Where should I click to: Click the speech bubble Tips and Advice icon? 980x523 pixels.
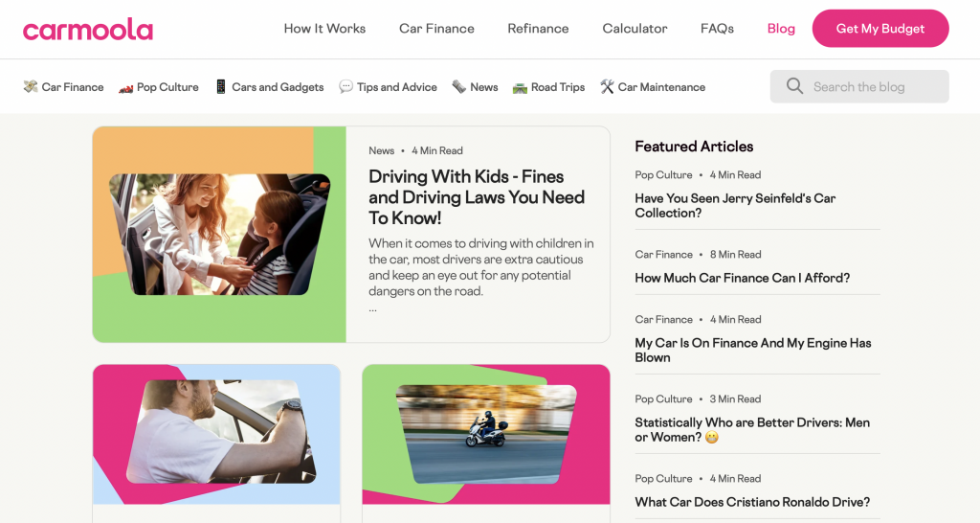pyautogui.click(x=345, y=86)
